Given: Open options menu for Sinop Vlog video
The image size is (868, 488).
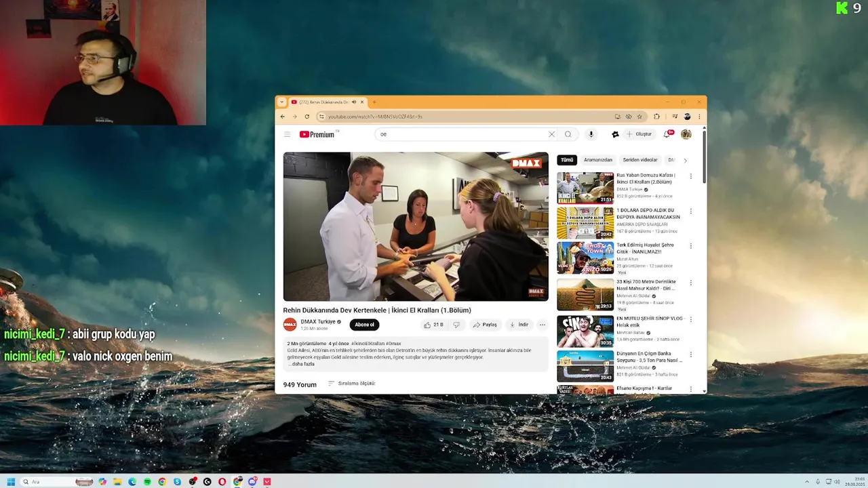Looking at the screenshot, I should 691,319.
